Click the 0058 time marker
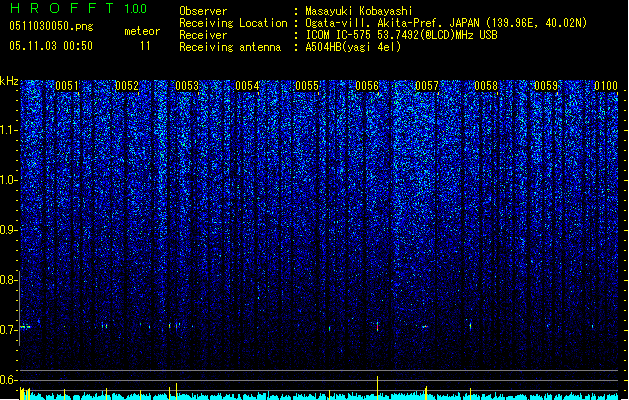Screen dimensions: 629x400 click(486, 86)
